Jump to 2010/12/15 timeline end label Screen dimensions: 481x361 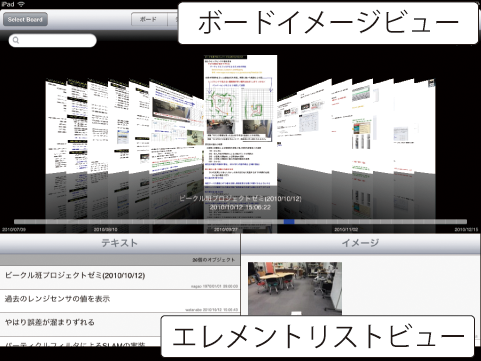pyautogui.click(x=466, y=230)
